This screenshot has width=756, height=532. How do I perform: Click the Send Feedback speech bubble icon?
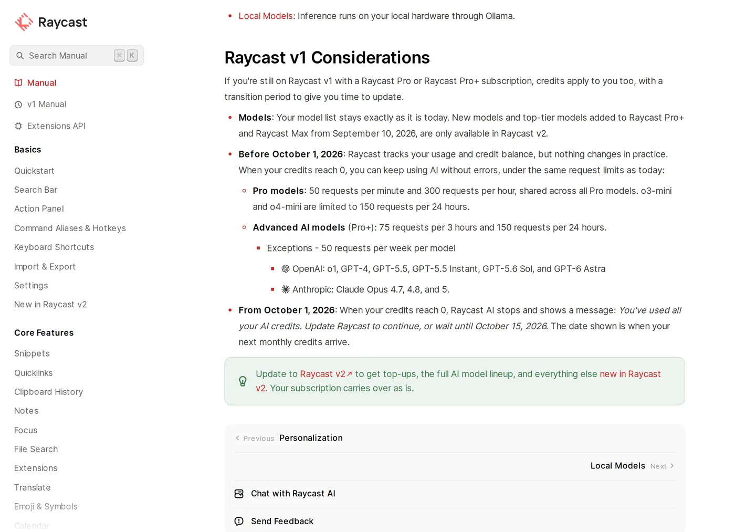pyautogui.click(x=239, y=521)
